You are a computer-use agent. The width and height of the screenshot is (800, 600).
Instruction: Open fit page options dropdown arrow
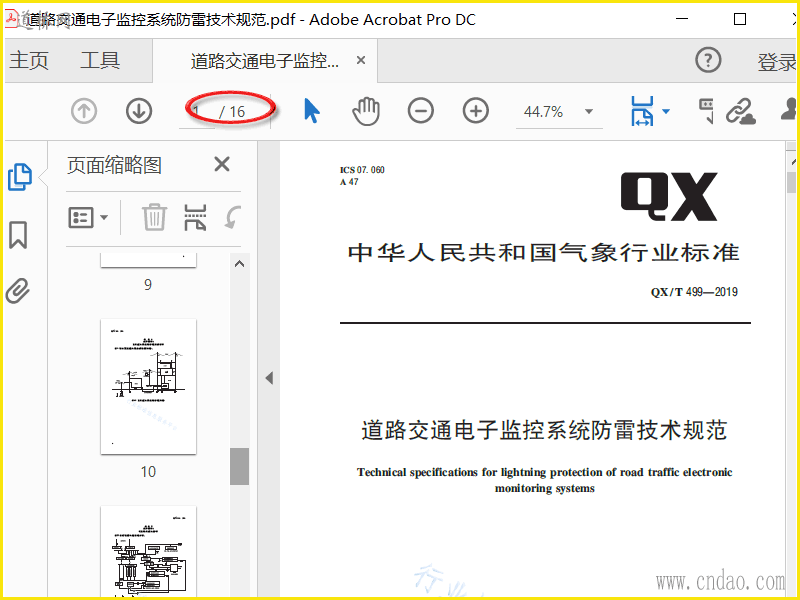666,111
